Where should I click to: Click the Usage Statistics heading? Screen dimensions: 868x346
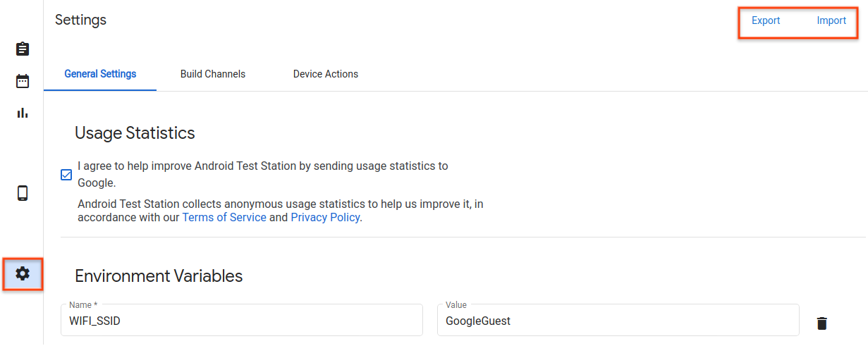135,132
